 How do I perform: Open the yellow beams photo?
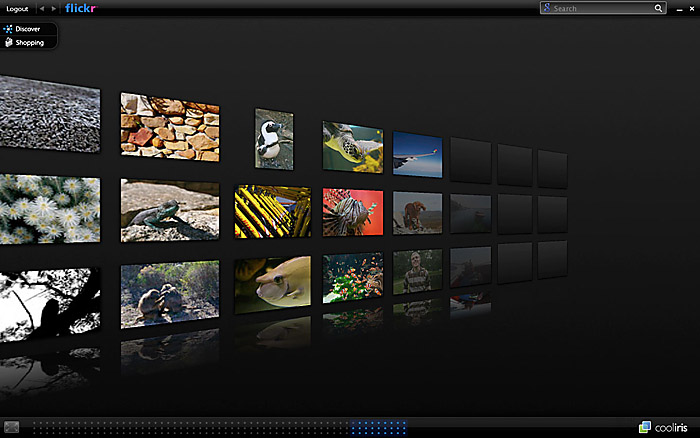click(273, 212)
